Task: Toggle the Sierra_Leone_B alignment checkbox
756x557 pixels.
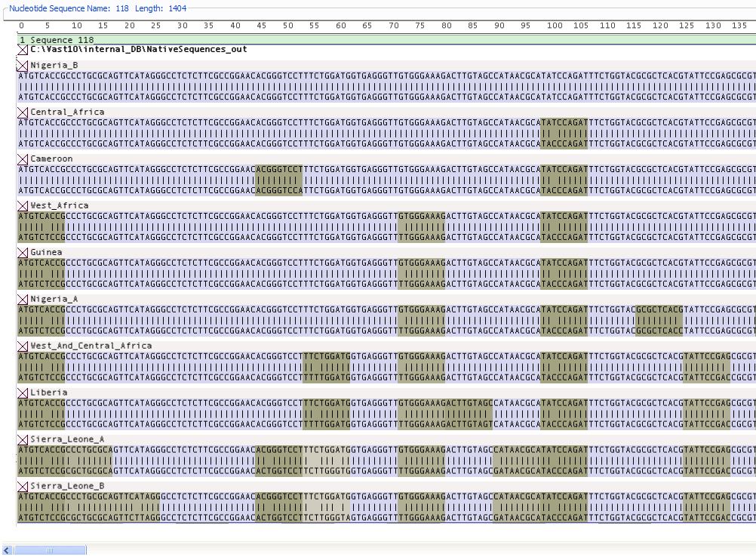Action: (x=23, y=487)
